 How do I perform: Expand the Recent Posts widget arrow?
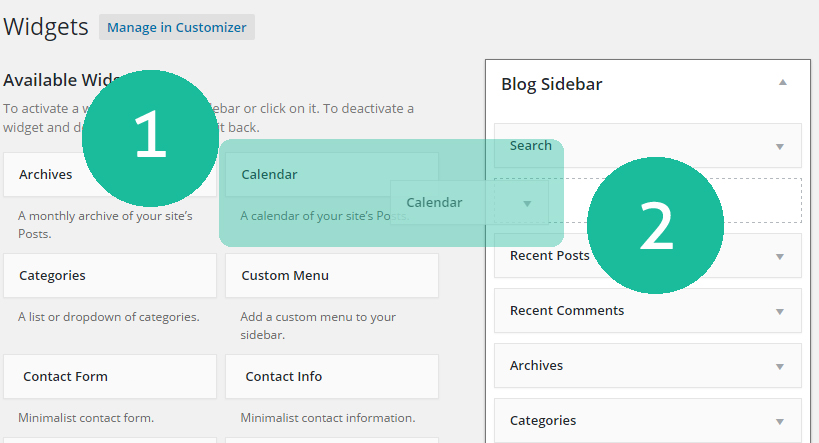(x=780, y=256)
